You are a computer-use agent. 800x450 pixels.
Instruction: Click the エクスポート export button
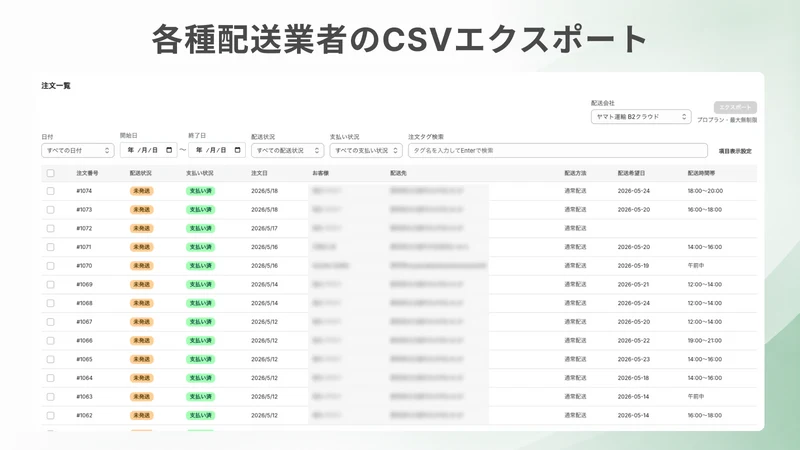[x=735, y=107]
